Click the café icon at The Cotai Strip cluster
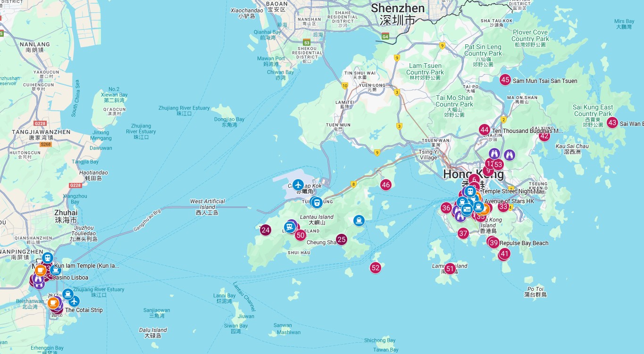The width and height of the screenshot is (644, 354). (x=53, y=302)
